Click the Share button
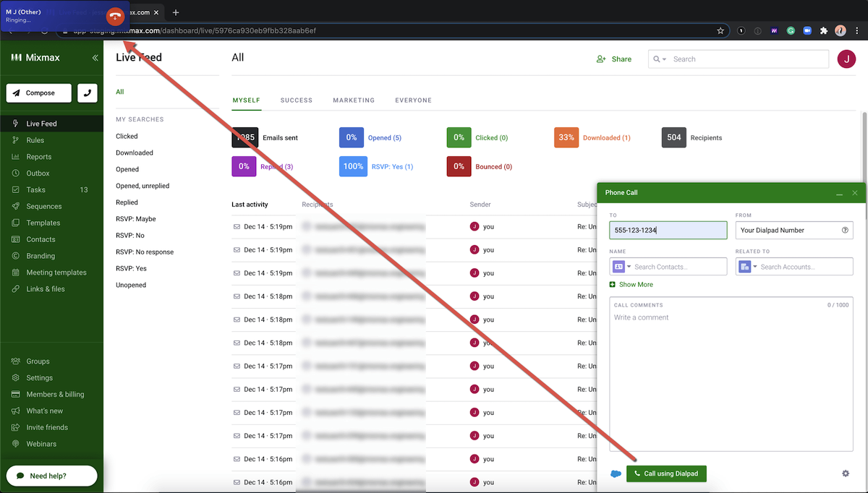This screenshot has height=493, width=868. [x=614, y=59]
